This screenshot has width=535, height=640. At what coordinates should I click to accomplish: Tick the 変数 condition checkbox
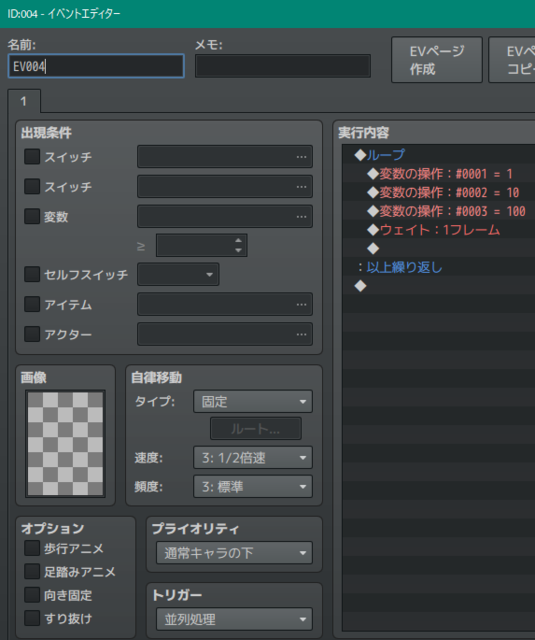point(32,216)
